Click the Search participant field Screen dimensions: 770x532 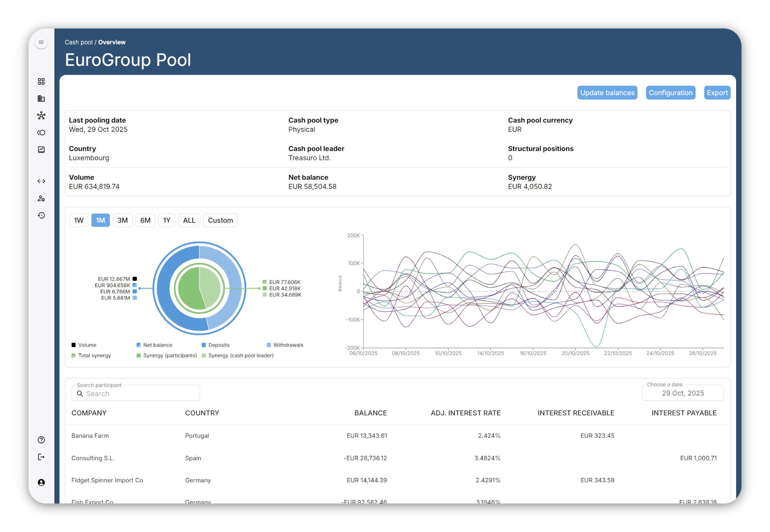pos(135,393)
